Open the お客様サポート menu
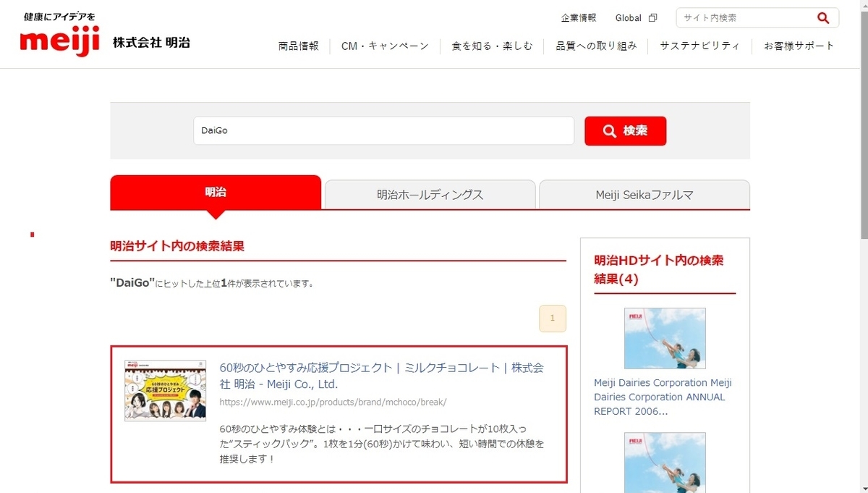The image size is (868, 493). (799, 46)
